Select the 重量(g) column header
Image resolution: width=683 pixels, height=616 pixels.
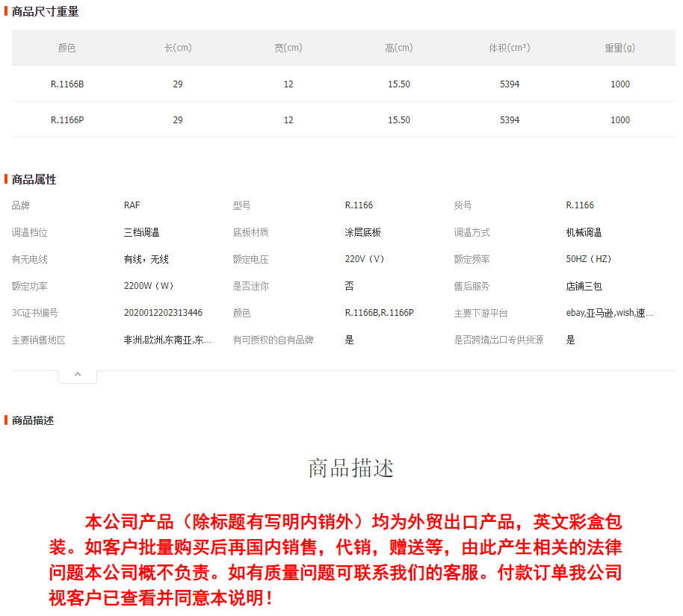(x=619, y=47)
